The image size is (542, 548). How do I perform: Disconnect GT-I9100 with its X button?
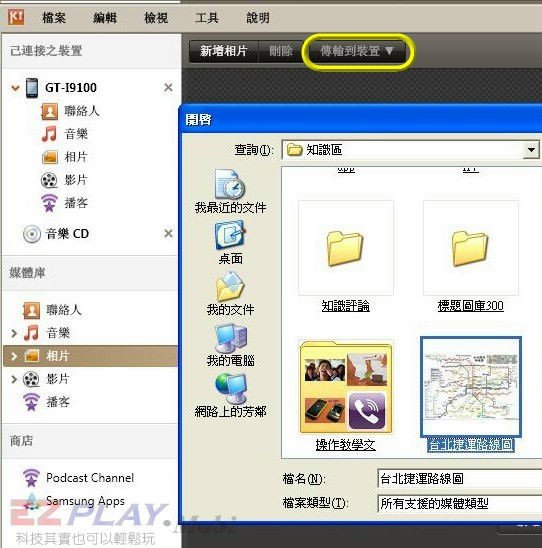point(168,87)
